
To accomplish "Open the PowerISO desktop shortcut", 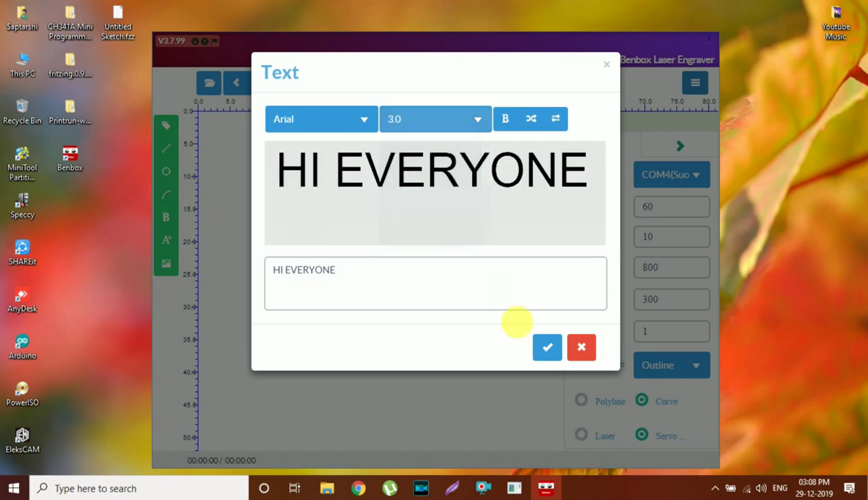I will pyautogui.click(x=22, y=394).
